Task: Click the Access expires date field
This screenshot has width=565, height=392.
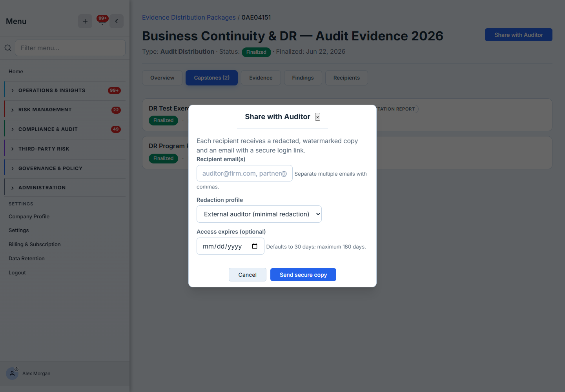Action: coord(230,246)
